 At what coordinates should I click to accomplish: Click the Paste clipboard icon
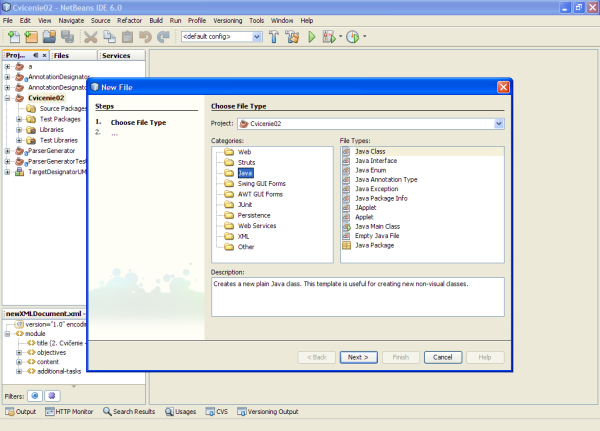pos(127,37)
